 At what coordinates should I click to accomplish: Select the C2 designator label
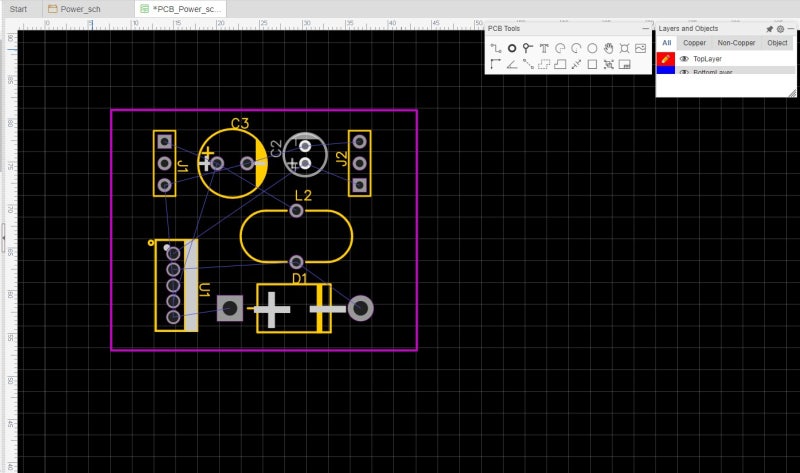[x=276, y=148]
